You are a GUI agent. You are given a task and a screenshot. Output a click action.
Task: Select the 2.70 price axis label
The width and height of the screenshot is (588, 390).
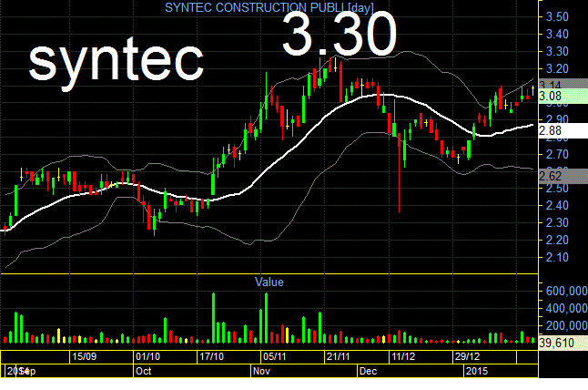(557, 154)
